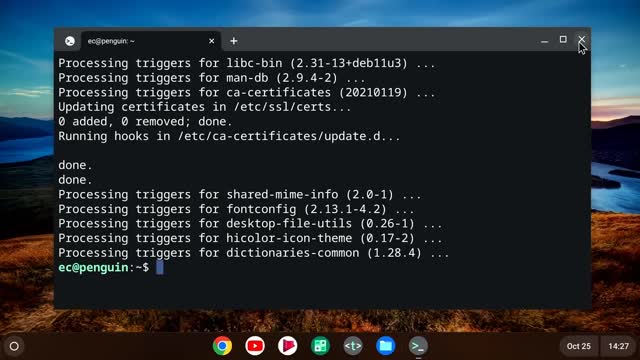Click the desktop-file-utils triggers line
This screenshot has width=640, height=360.
[250, 224]
